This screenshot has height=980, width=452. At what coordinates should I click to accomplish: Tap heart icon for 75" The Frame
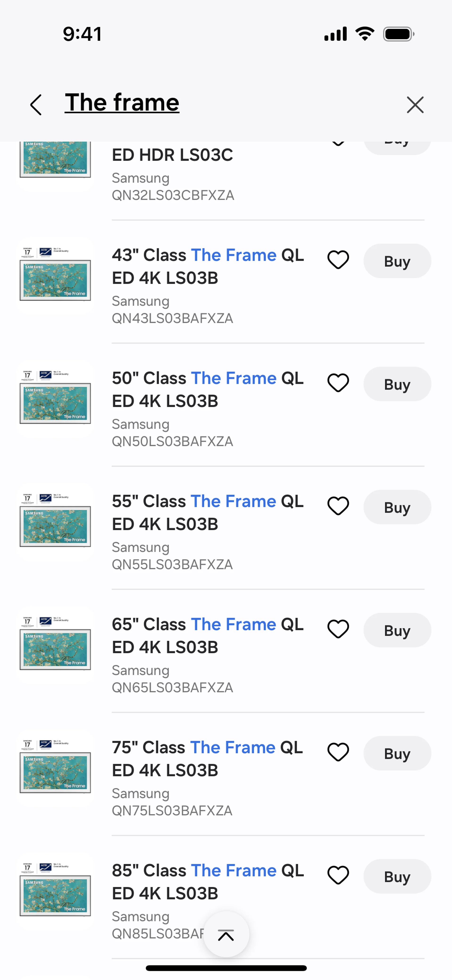click(x=338, y=753)
